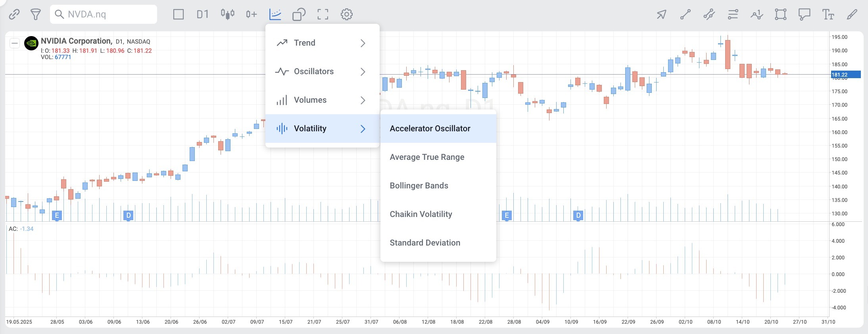
Task: Expand the Oscillators submenu
Action: point(322,71)
